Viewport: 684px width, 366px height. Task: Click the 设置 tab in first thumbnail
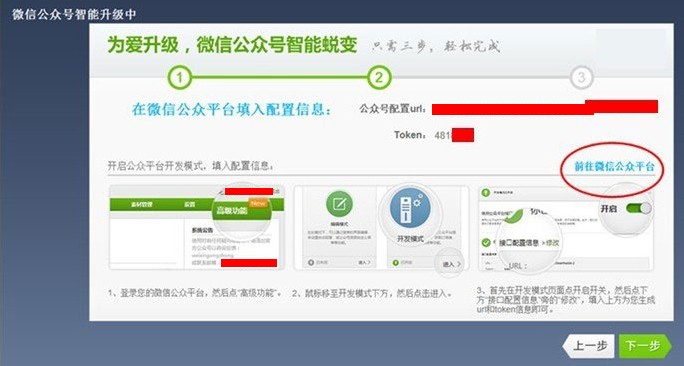[189, 204]
